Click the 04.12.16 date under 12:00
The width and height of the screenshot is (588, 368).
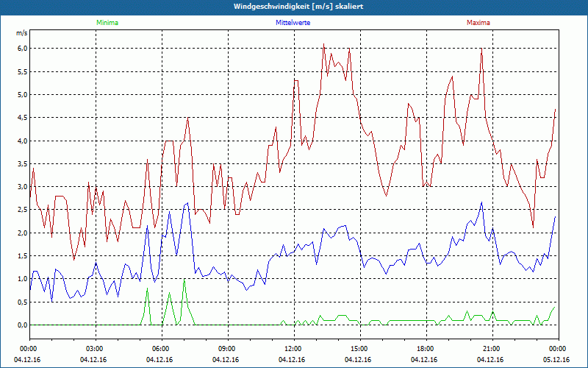[x=291, y=360]
